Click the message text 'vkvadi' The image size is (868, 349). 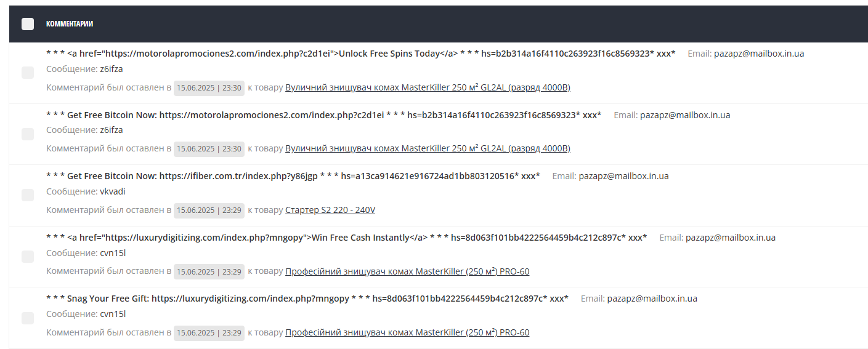pos(113,191)
